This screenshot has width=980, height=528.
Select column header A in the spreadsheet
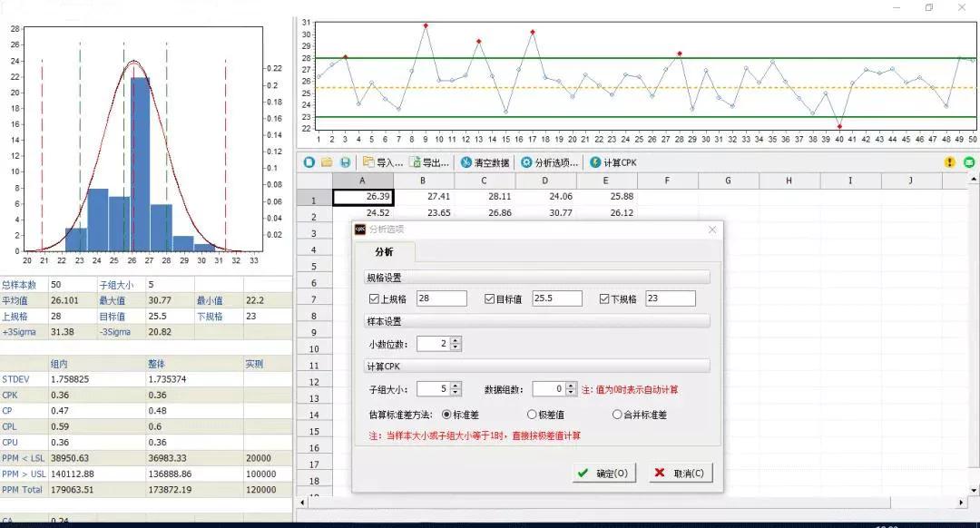(361, 181)
